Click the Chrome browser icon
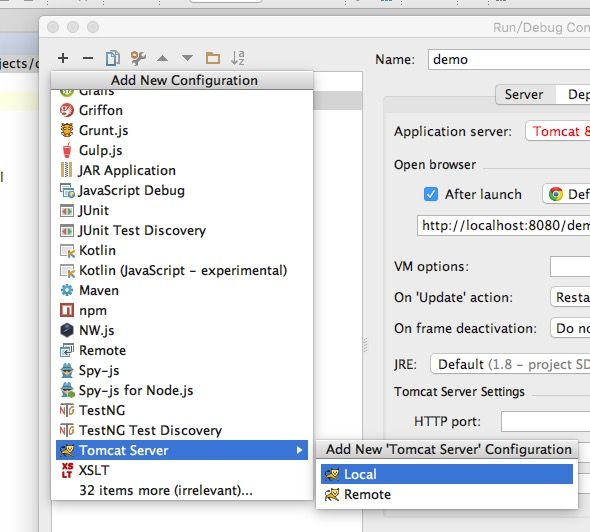The width and height of the screenshot is (590, 532). point(555,194)
